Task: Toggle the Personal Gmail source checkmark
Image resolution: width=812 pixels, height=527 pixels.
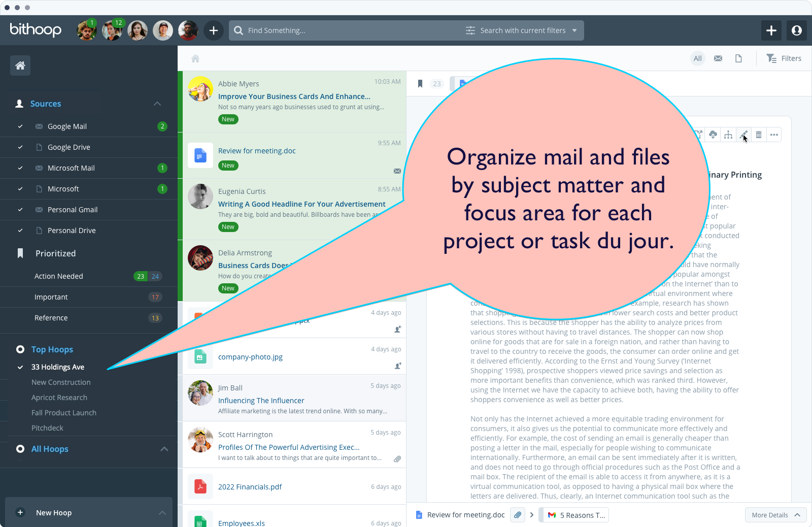Action: click(20, 210)
